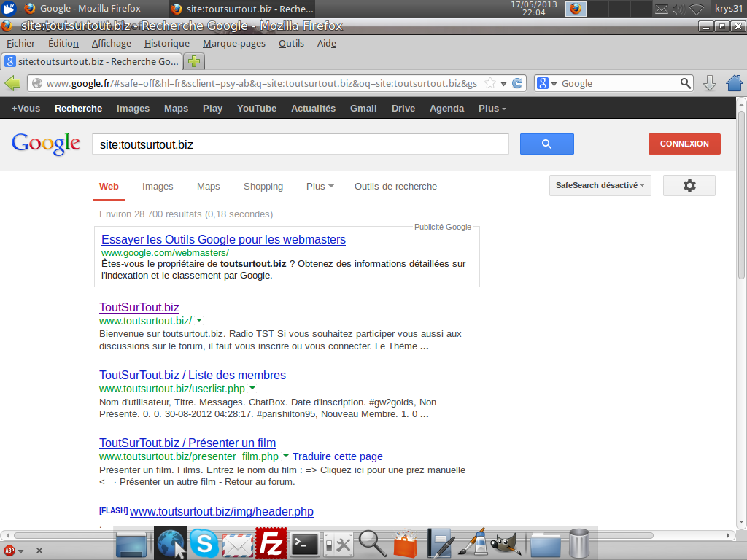This screenshot has width=747, height=560.
Task: Bookmark this page with the star icon
Action: click(489, 83)
